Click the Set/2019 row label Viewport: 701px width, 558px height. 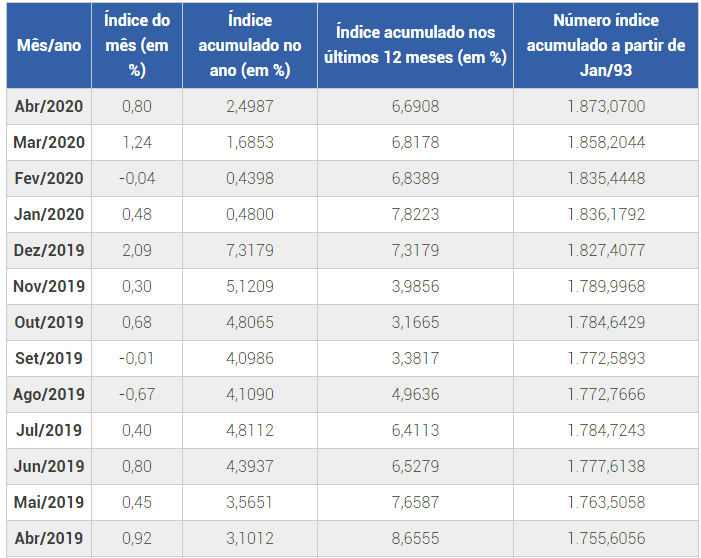[49, 358]
